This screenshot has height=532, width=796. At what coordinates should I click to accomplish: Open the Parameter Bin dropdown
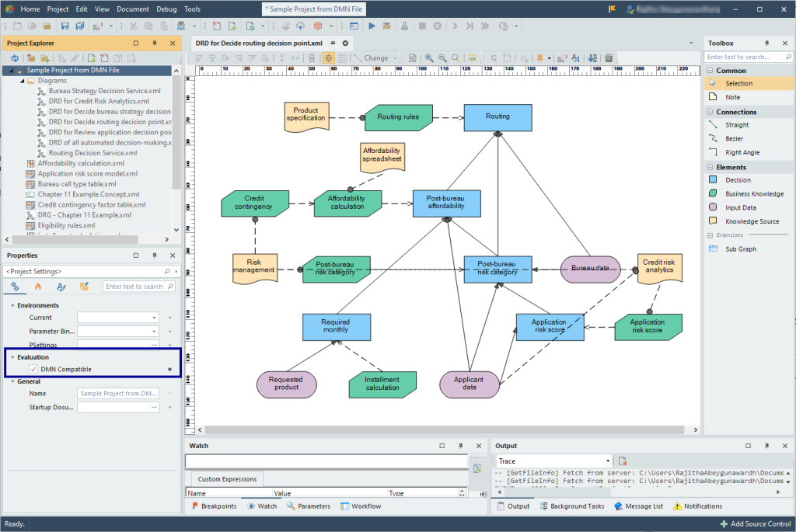[155, 331]
